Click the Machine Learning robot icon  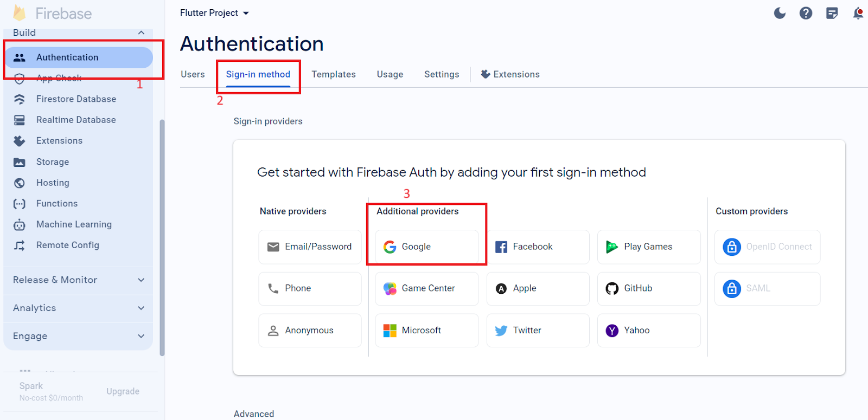tap(20, 224)
